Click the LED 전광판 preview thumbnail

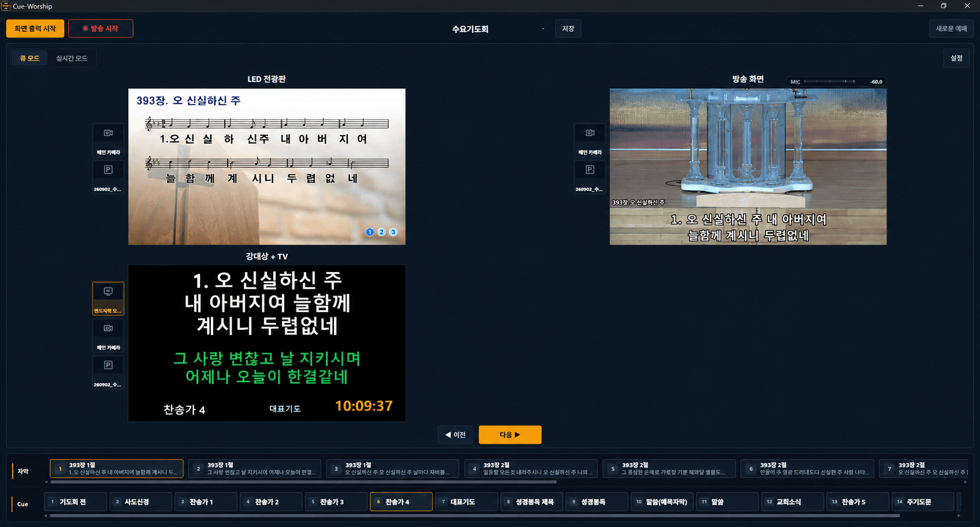266,167
